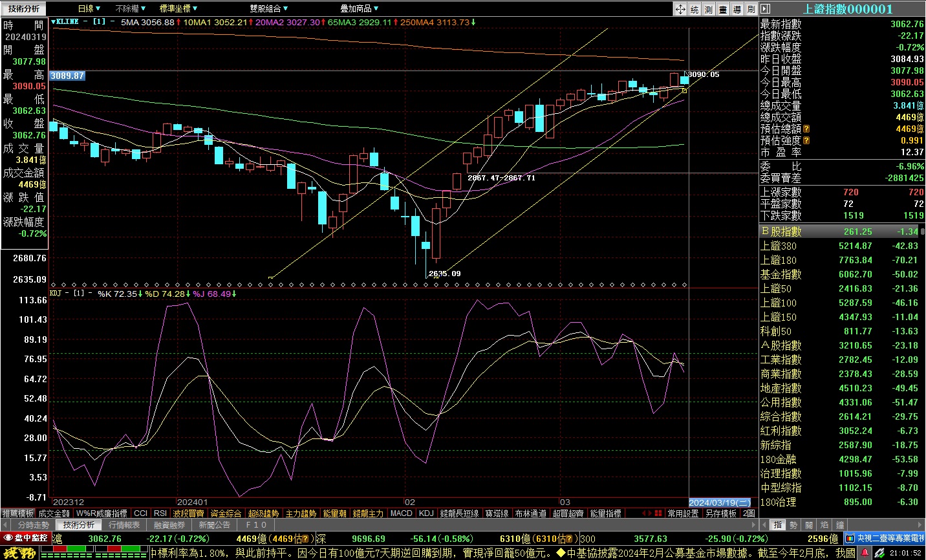Open the 日線 period dropdown
This screenshot has height=560, width=926.
pyautogui.click(x=89, y=8)
